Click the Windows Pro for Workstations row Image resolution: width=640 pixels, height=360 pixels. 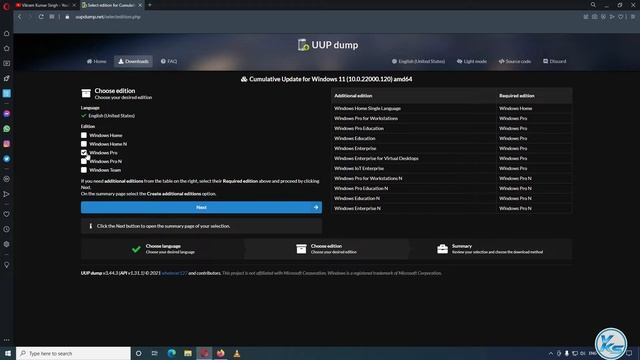(x=452, y=118)
